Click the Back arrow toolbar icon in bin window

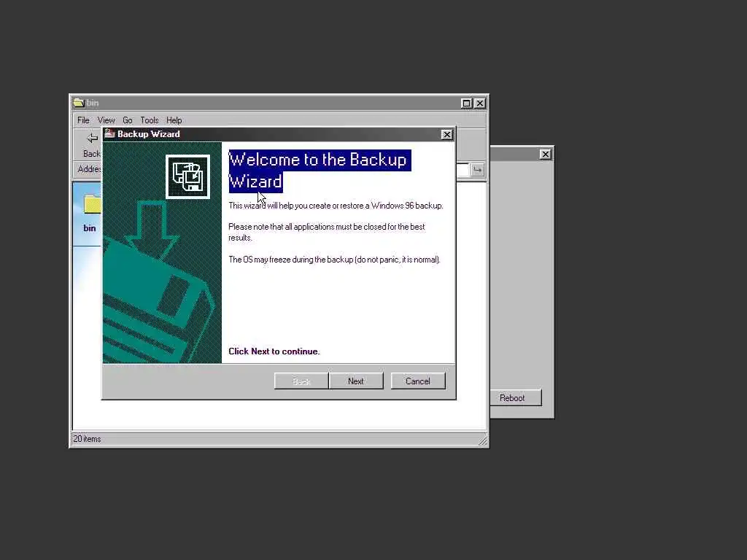click(x=92, y=139)
